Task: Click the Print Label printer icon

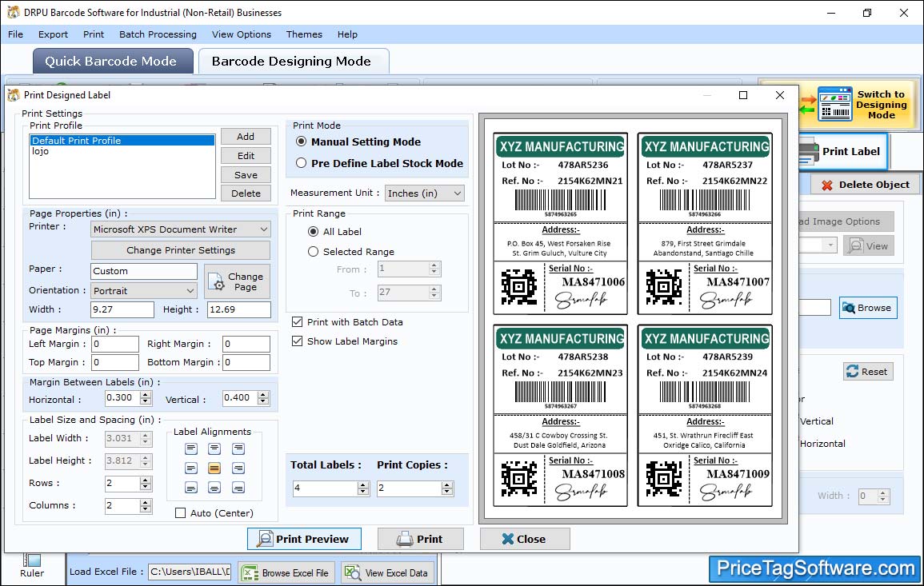Action: click(809, 151)
